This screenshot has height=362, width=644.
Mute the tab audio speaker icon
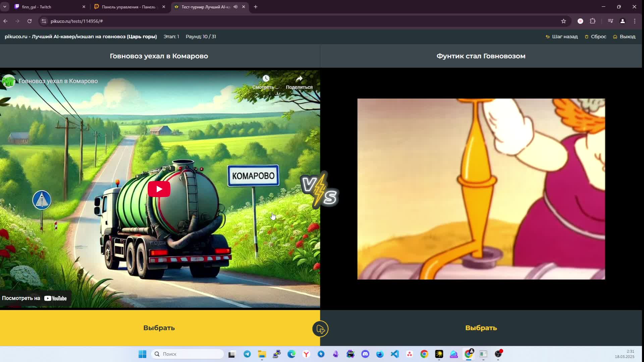tap(235, 7)
